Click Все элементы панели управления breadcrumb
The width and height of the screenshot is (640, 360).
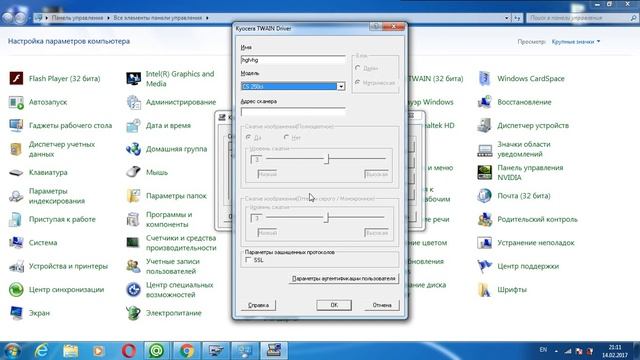(158, 18)
